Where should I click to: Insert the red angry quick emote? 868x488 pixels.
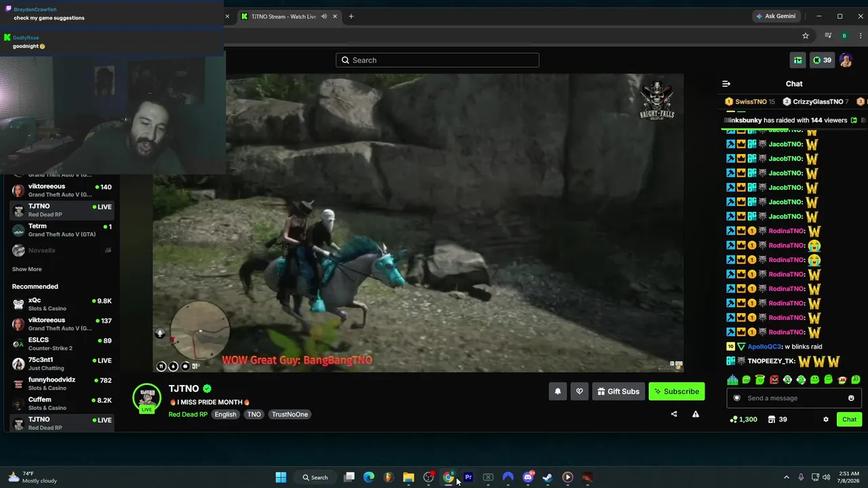point(774,380)
